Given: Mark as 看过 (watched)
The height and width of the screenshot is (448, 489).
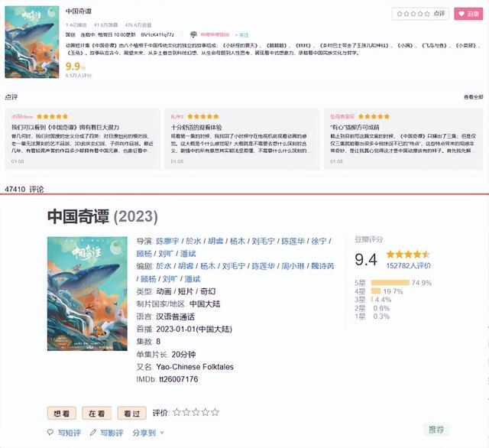Looking at the screenshot, I should [x=132, y=414].
